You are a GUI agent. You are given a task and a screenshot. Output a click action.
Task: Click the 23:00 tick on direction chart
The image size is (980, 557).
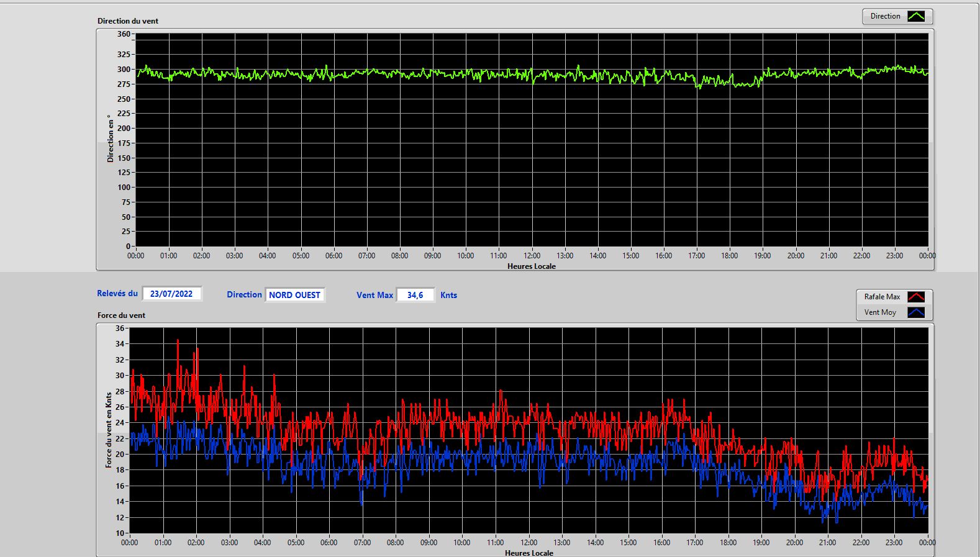[x=894, y=256]
